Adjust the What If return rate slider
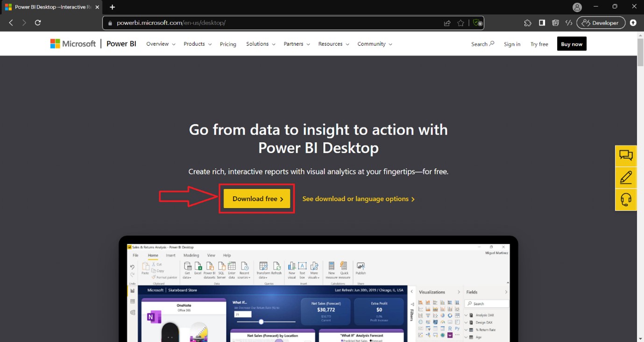The image size is (644, 342). [261, 322]
